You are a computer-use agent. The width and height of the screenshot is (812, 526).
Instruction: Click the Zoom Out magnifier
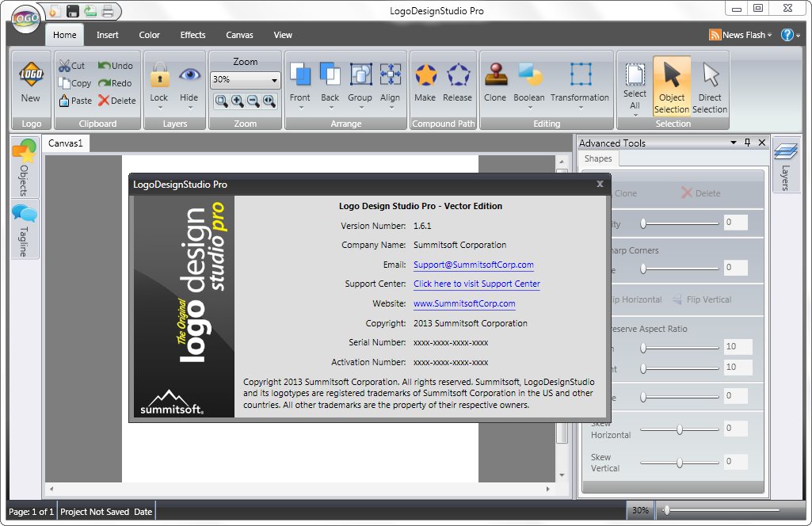click(x=254, y=101)
